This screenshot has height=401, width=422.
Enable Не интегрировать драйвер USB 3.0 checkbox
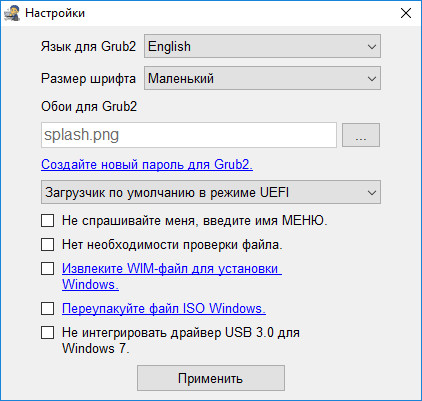pyautogui.click(x=47, y=332)
